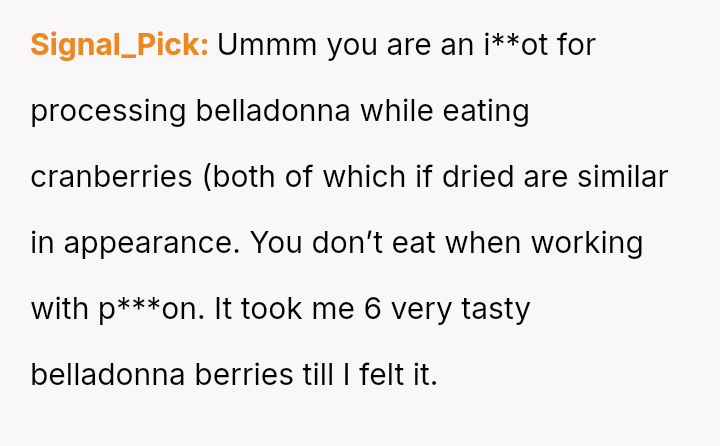Click the word "processing" in the comment
Image resolution: width=720 pixels, height=446 pixels.
point(108,111)
